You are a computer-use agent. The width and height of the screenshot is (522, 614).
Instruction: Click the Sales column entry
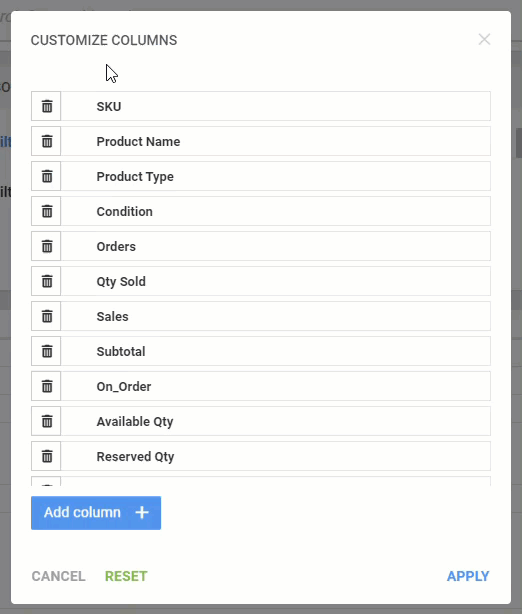tap(276, 316)
